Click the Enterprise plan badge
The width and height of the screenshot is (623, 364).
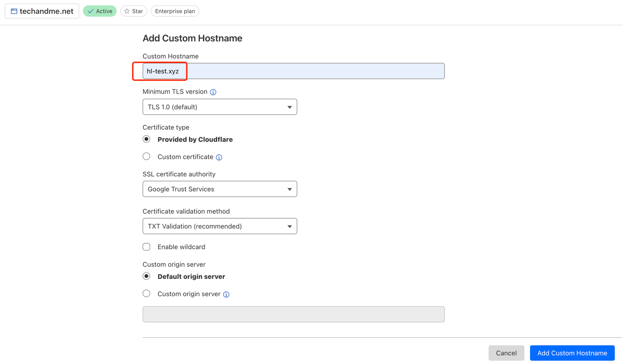coord(175,11)
